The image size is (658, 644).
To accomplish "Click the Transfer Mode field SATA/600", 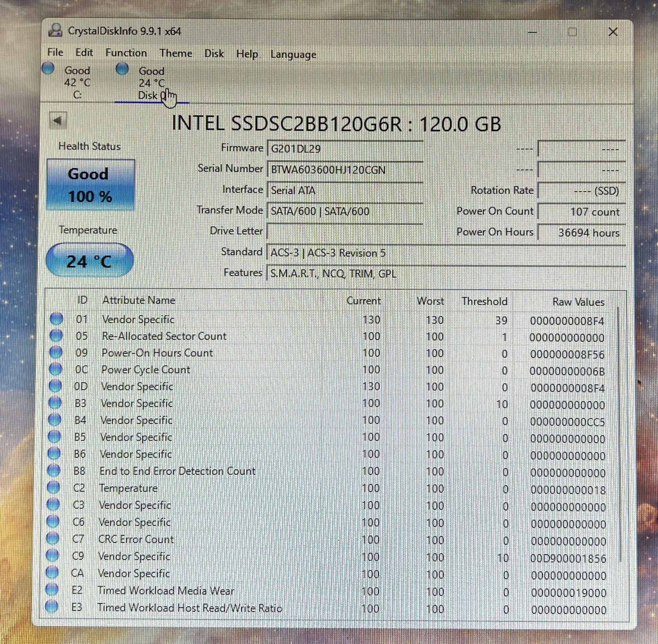I will coord(345,211).
